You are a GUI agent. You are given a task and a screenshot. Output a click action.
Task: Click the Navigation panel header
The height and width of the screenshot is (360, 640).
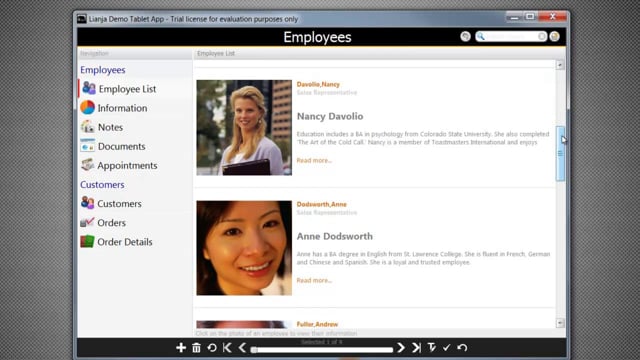click(135, 53)
